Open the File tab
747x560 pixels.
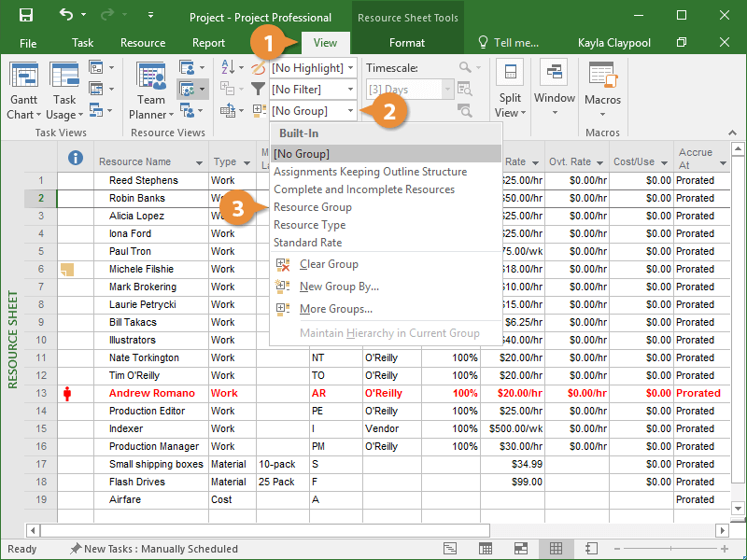coord(28,43)
